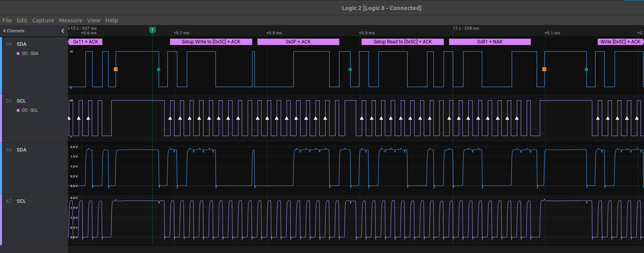Open the Measure menu

[x=70, y=20]
